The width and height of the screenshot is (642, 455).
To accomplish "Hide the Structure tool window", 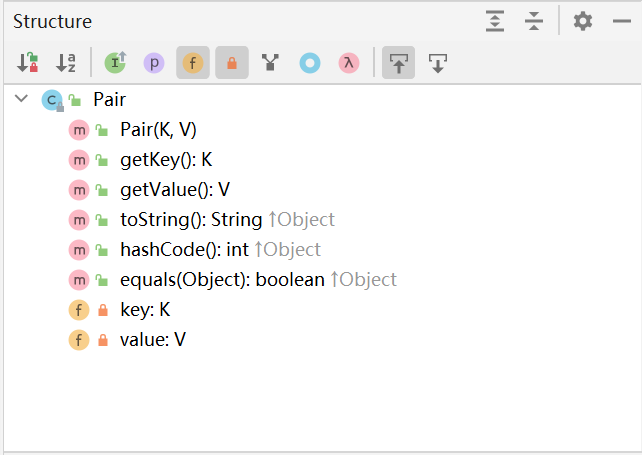I will [x=622, y=21].
